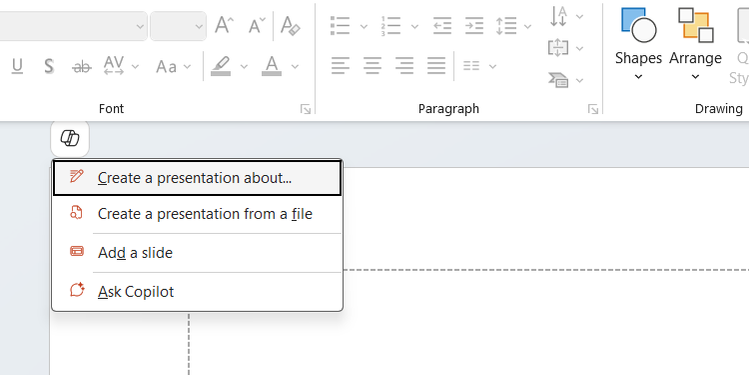Clear all formatting with the eraser A icon
The height and width of the screenshot is (375, 749).
290,25
